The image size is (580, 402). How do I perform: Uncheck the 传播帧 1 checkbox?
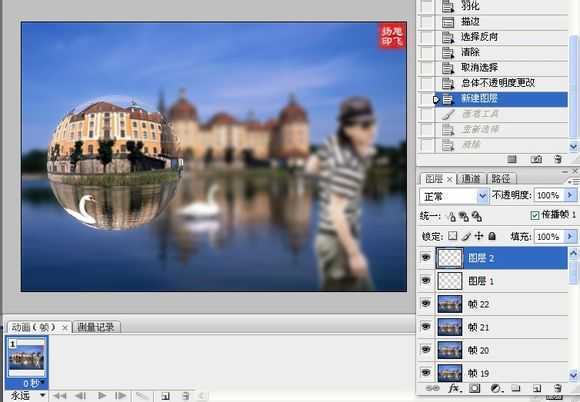tap(535, 215)
